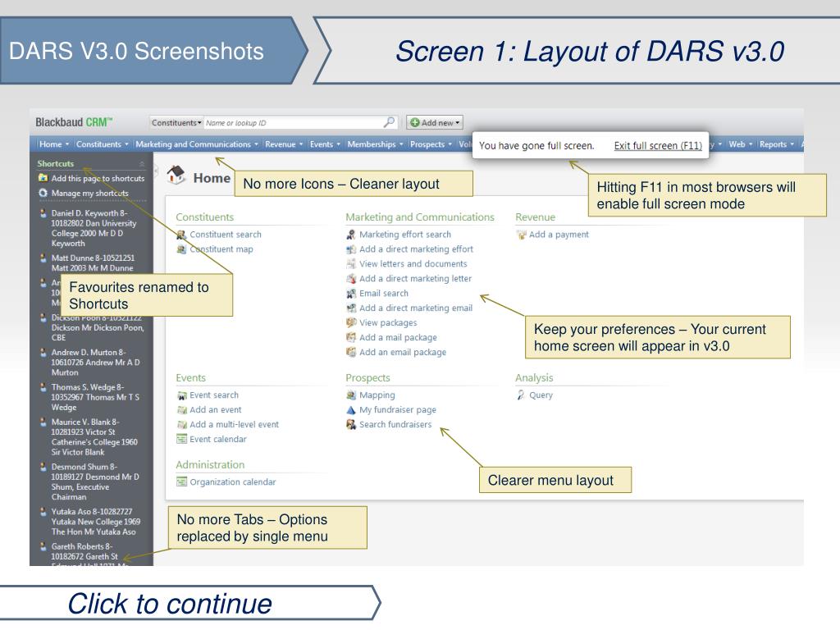Image resolution: width=840 pixels, height=630 pixels.
Task: Expand the Memberships navigation menu
Action: pyautogui.click(x=375, y=144)
